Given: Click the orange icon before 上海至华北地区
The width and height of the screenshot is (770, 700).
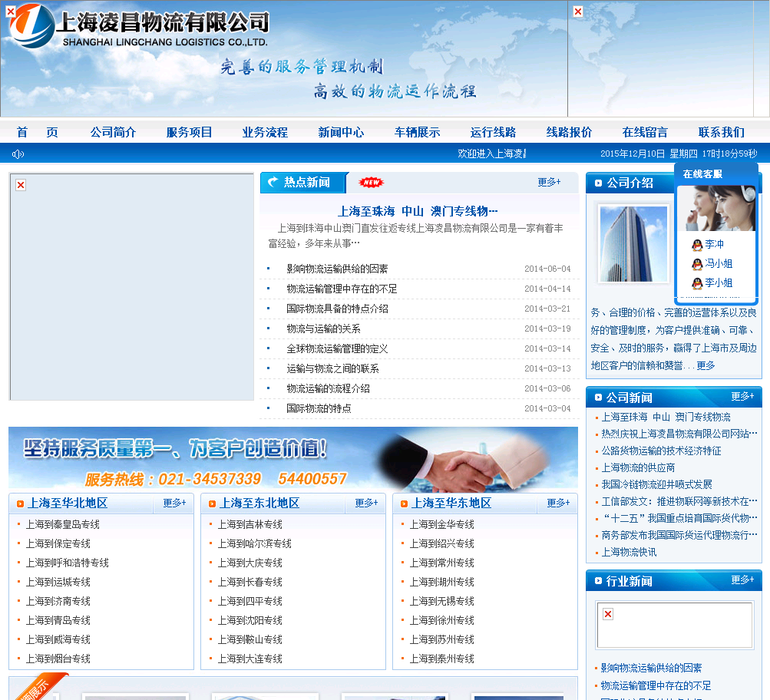Looking at the screenshot, I should click(20, 504).
